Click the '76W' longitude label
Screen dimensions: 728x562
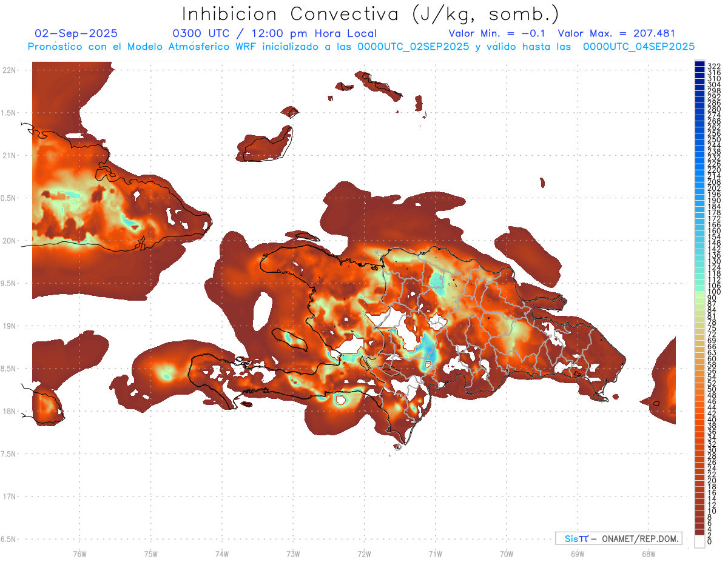click(x=79, y=554)
